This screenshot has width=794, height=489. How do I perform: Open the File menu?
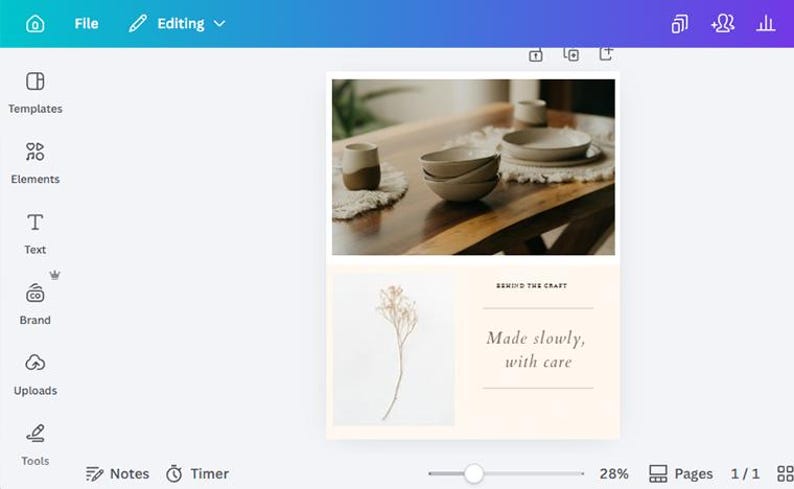pyautogui.click(x=86, y=24)
